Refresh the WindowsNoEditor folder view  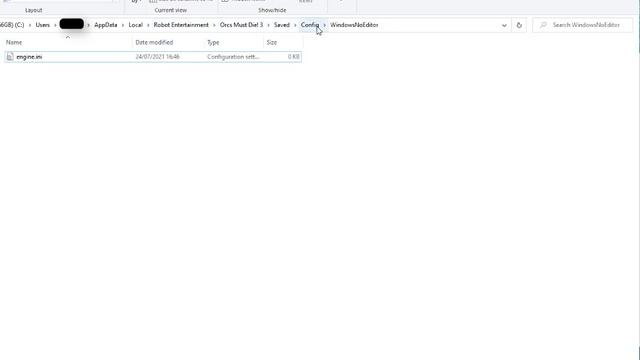click(x=519, y=25)
